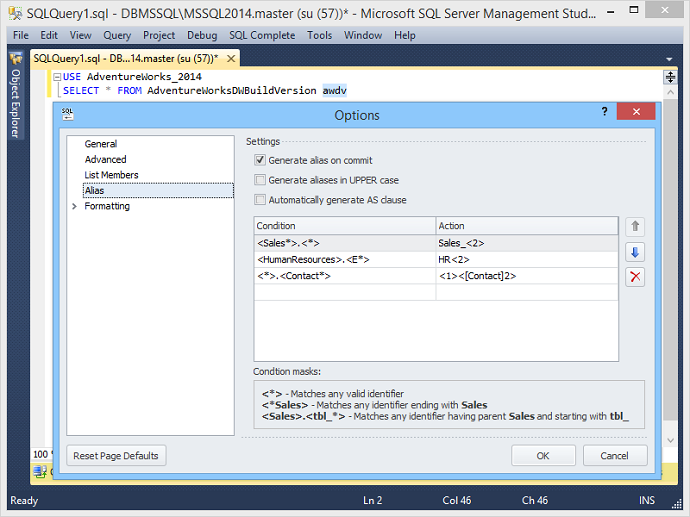690x517 pixels.
Task: Select the <Sales*>.<*> condition cell
Action: 345,243
